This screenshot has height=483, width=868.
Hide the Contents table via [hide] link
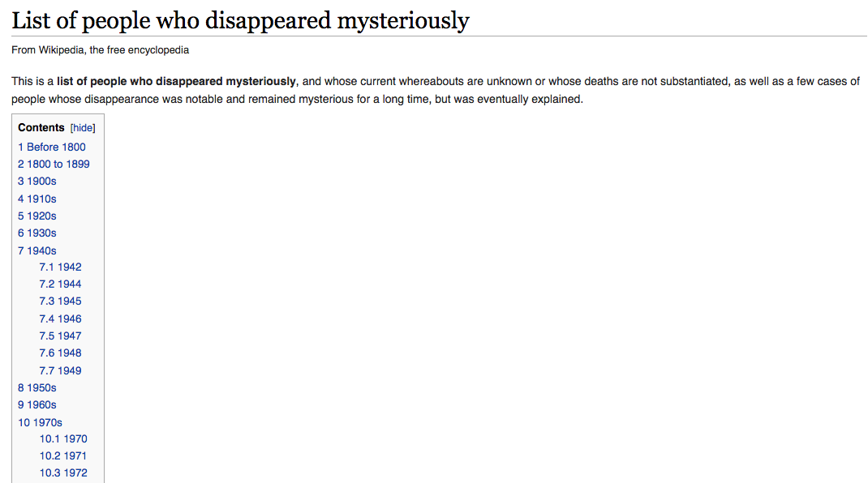(x=83, y=128)
